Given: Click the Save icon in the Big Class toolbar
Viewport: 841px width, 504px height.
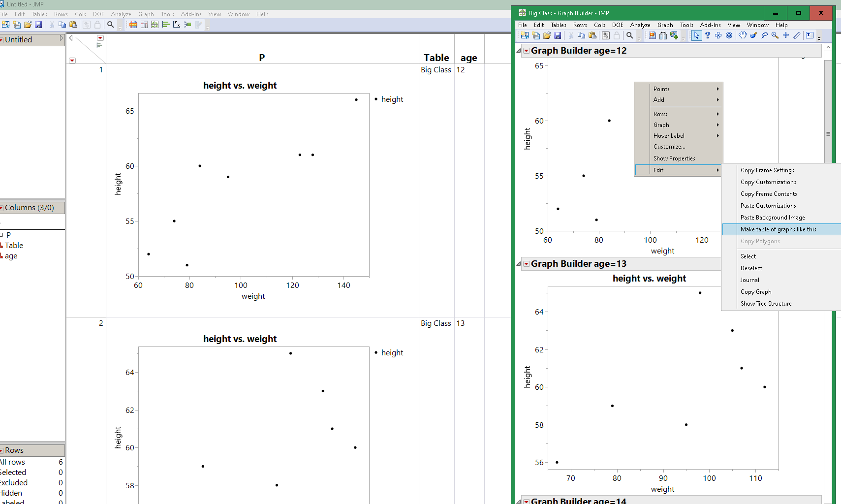Looking at the screenshot, I should click(x=558, y=35).
